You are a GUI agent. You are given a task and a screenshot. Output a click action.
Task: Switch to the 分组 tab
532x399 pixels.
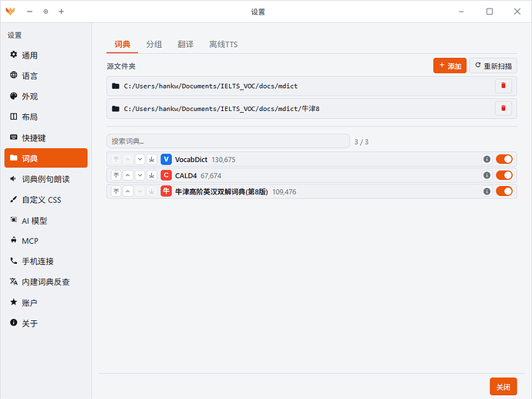pyautogui.click(x=154, y=45)
